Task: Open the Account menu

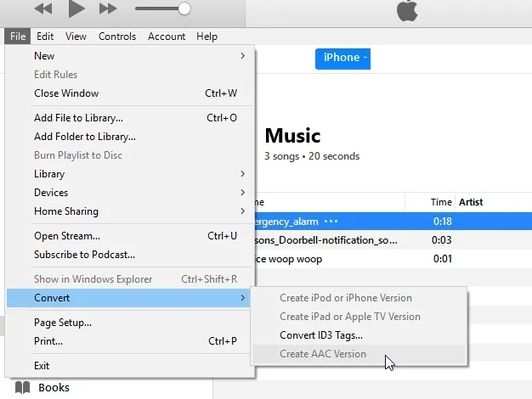Action: point(167,37)
